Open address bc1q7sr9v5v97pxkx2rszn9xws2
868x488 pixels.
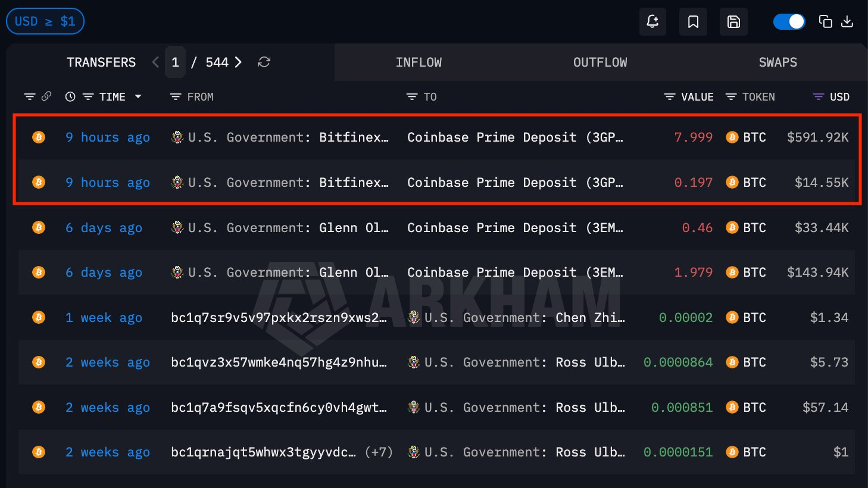click(279, 317)
